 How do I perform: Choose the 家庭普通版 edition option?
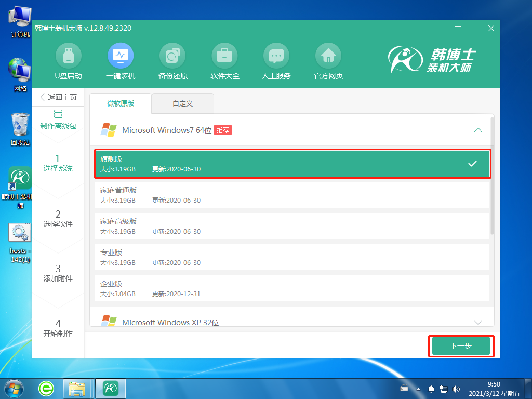click(292, 195)
